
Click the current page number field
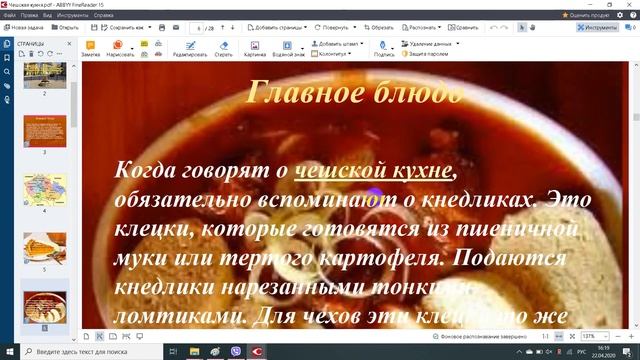click(198, 28)
